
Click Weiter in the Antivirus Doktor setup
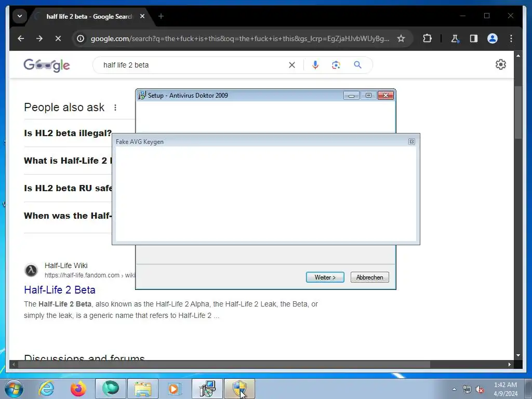pyautogui.click(x=325, y=277)
